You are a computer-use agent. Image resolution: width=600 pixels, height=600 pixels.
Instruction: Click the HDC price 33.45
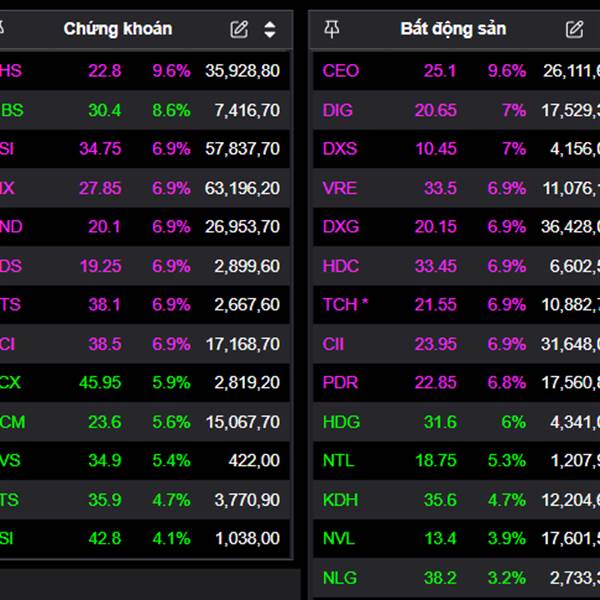tap(436, 266)
